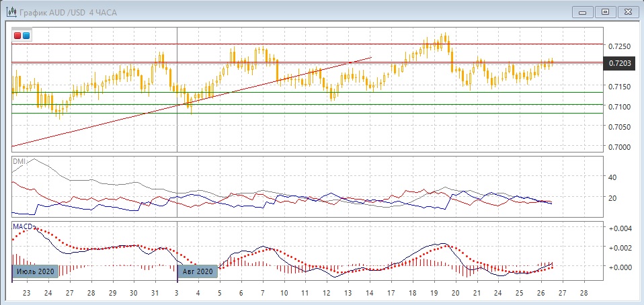The image size is (644, 305).
Task: Select the MACD indicator label
Action: [x=22, y=227]
